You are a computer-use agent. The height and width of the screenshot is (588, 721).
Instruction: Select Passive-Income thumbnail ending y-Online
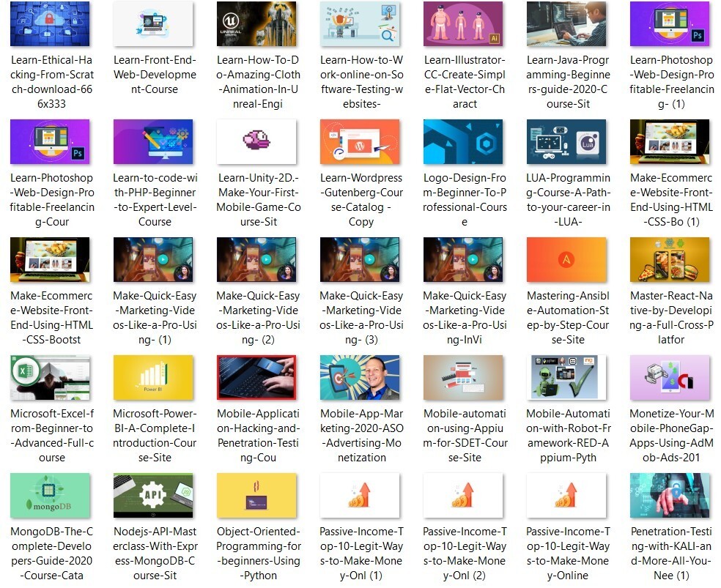566,495
